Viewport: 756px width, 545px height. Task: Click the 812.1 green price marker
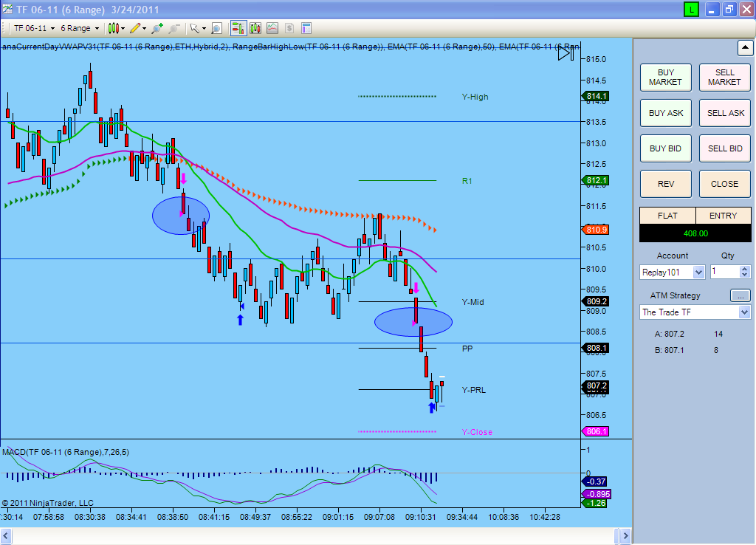pyautogui.click(x=597, y=180)
